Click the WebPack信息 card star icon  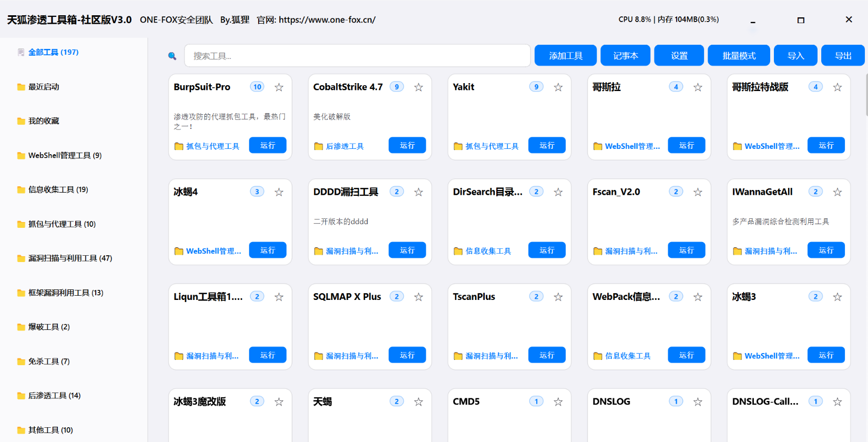click(x=698, y=297)
